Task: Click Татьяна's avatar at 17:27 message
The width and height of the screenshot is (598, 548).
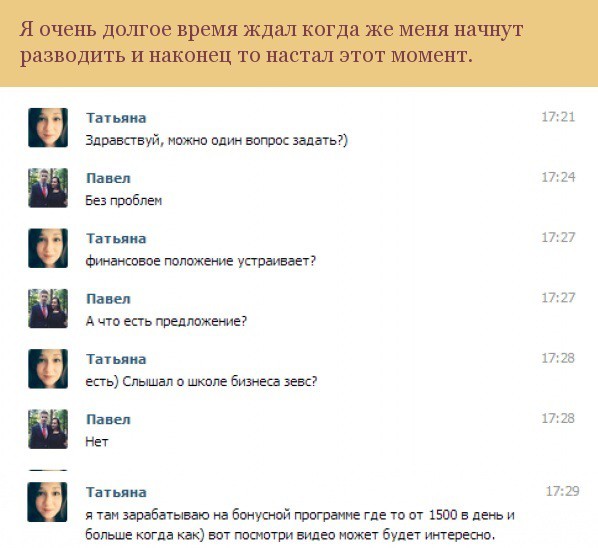Action: pyautogui.click(x=48, y=248)
